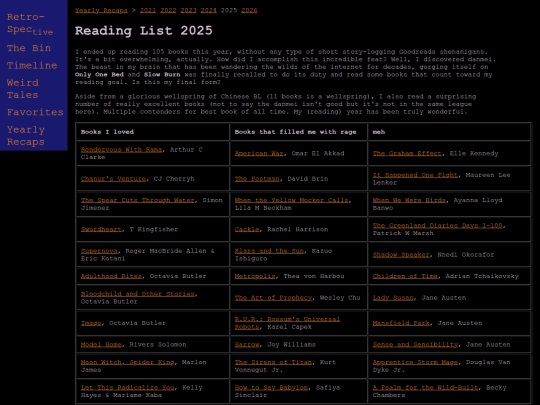
Task: Open Favorites in the sidebar
Action: tap(35, 112)
